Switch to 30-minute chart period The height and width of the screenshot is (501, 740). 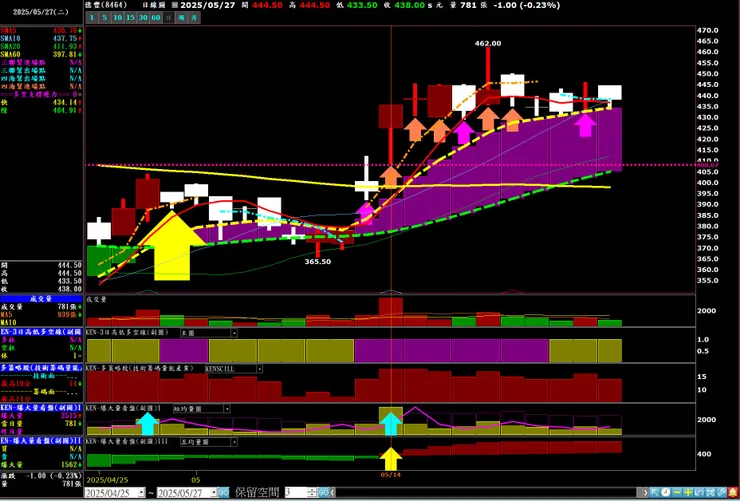(143, 18)
